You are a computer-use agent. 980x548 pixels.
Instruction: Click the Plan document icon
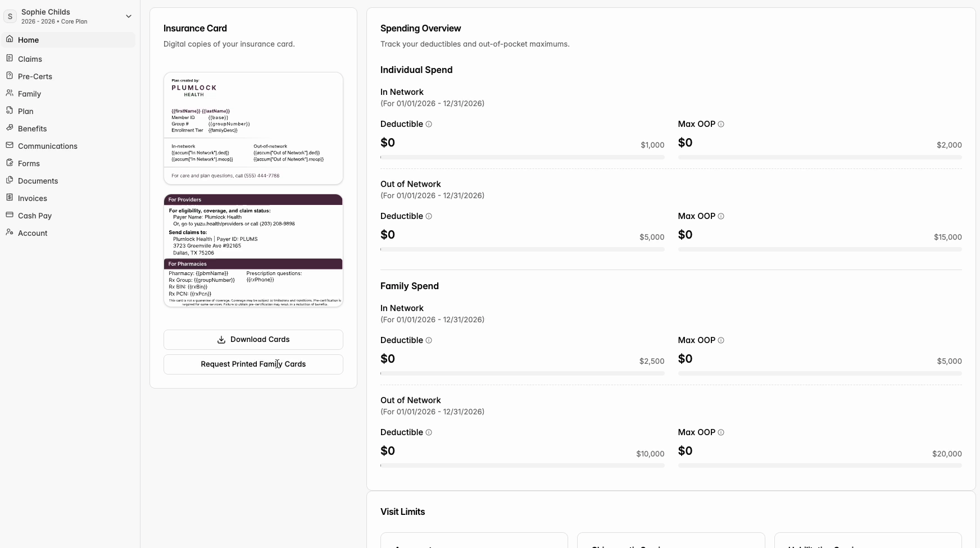point(10,111)
